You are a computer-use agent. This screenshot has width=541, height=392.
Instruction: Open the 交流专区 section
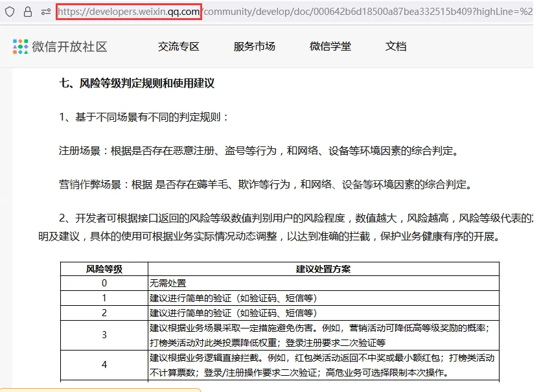tap(178, 46)
